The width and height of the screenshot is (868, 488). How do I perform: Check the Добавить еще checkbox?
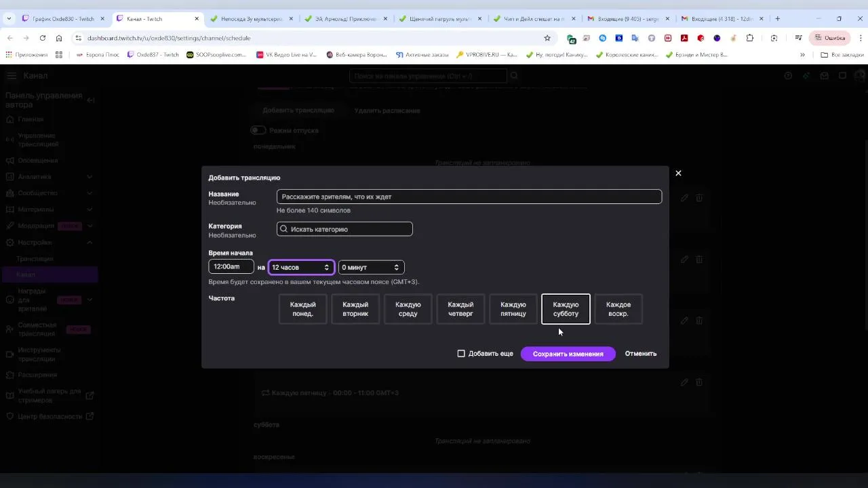(461, 354)
